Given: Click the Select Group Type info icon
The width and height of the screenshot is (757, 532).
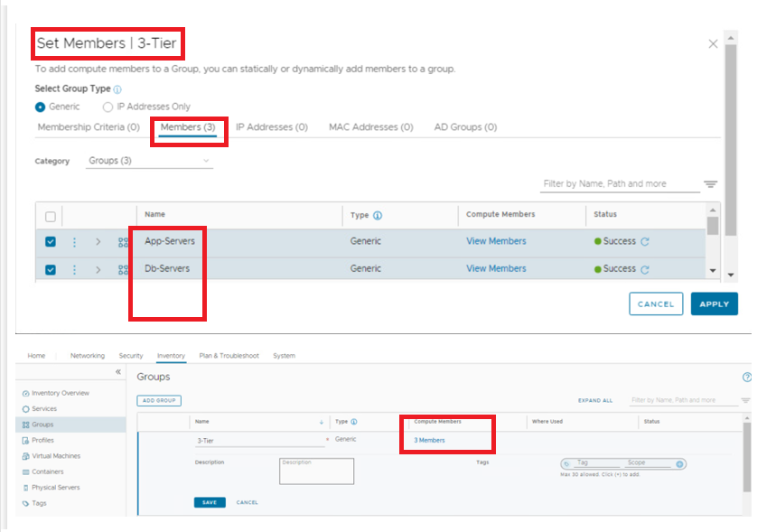Looking at the screenshot, I should (117, 89).
